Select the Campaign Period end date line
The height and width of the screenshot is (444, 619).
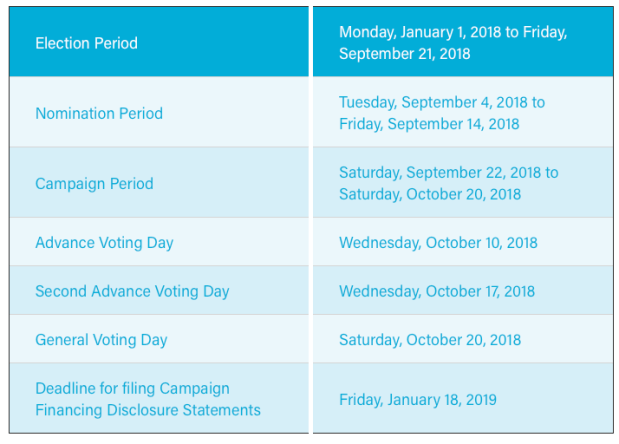(x=429, y=194)
